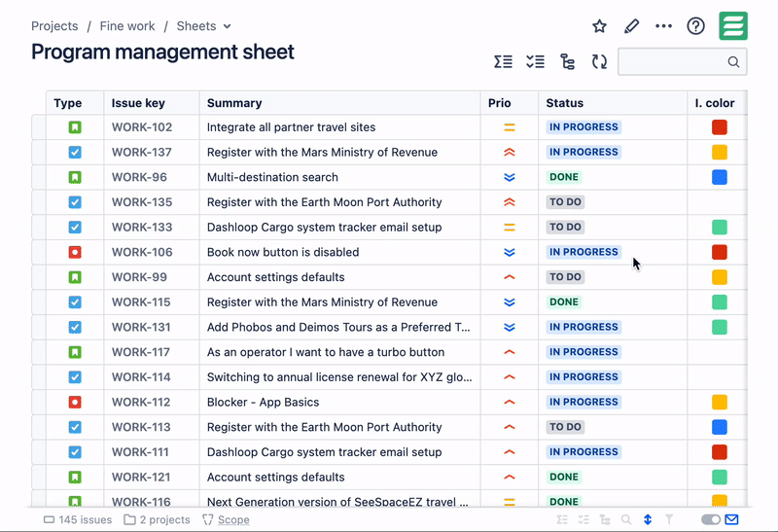The height and width of the screenshot is (532, 778).
Task: Click the row handle left of WORK-102
Action: 39,127
